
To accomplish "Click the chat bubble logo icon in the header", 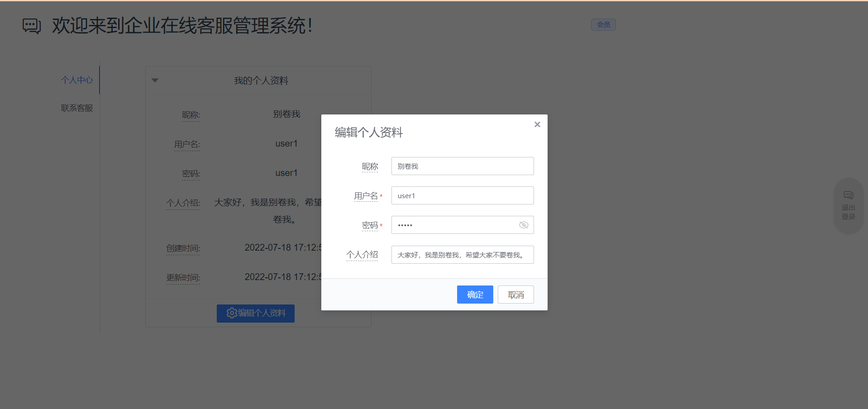I will click(x=32, y=26).
